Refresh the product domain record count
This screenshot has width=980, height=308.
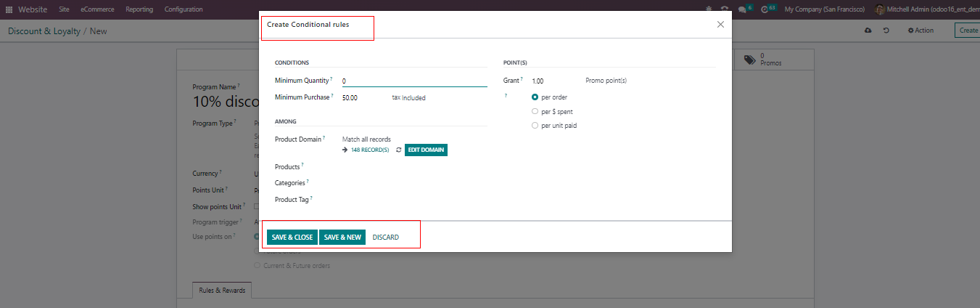coord(398,150)
